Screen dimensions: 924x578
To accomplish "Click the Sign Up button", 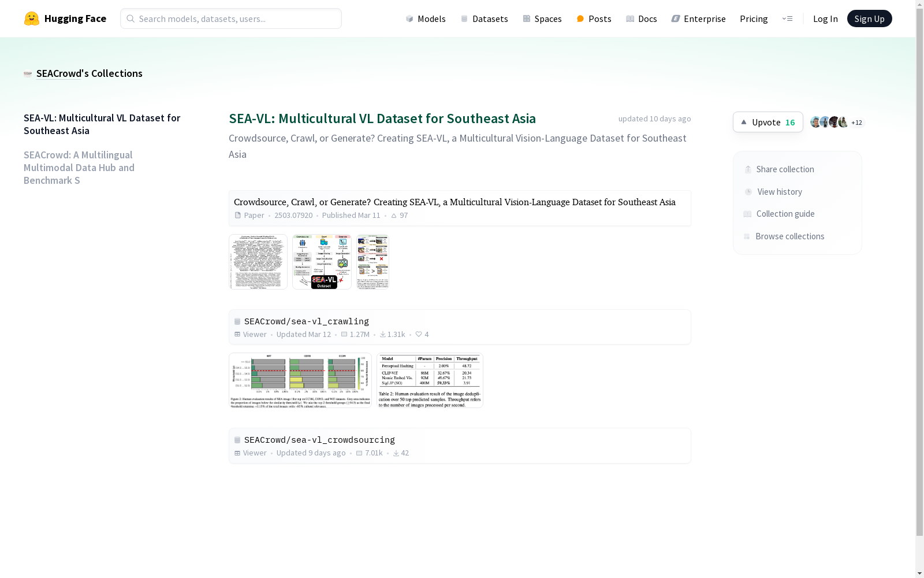I will (x=869, y=18).
